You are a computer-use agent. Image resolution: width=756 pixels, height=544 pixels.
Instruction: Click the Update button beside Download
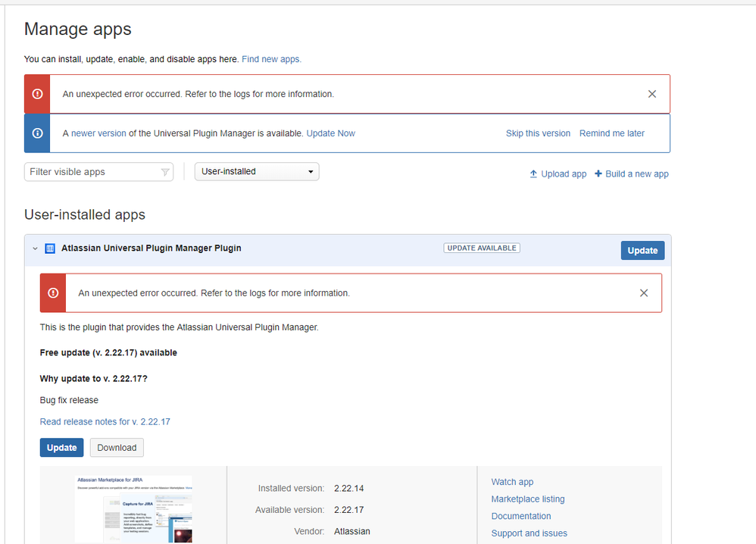61,448
